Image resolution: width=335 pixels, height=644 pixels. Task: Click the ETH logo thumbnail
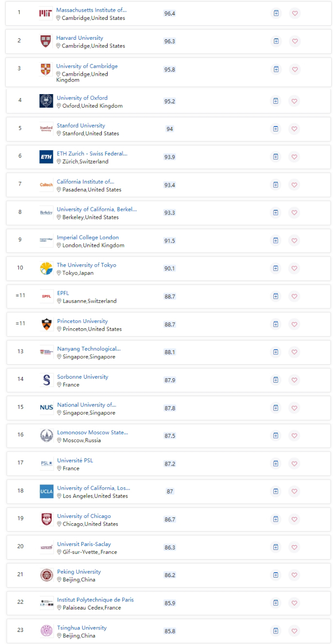(46, 157)
